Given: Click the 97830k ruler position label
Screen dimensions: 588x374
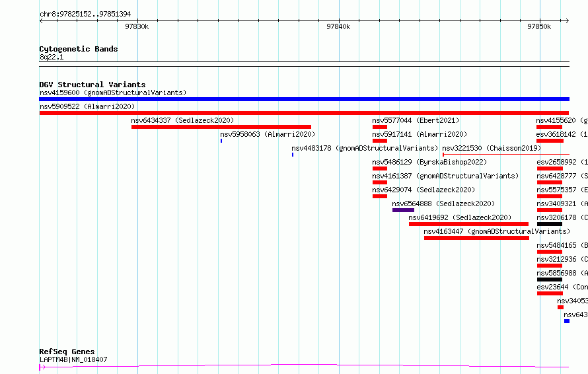Looking at the screenshot, I should tap(137, 26).
